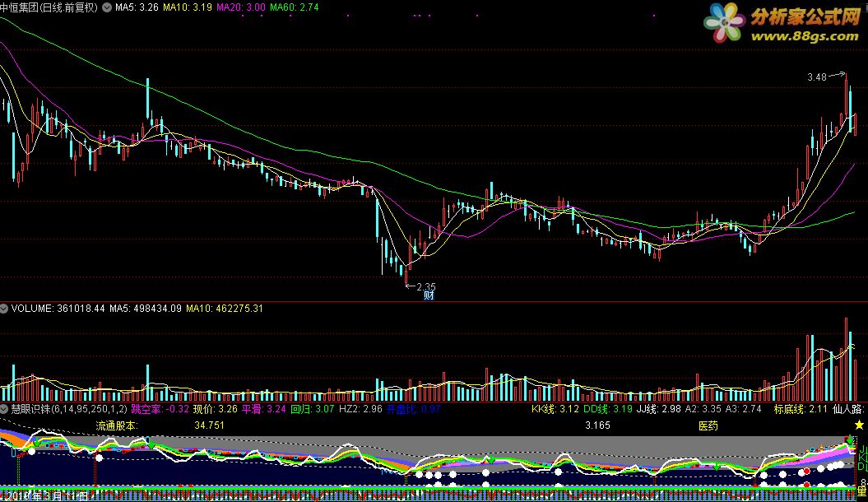This screenshot has height=502, width=868.
Task: Click the 34.751 share capital value
Action: (x=209, y=425)
